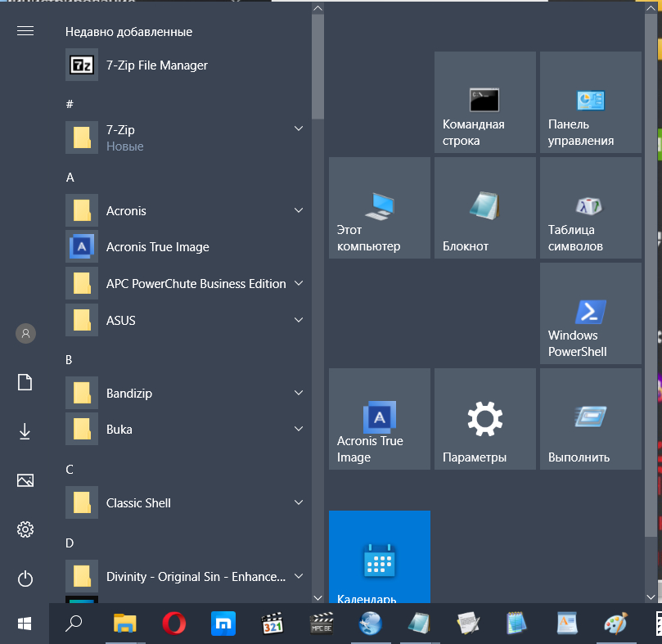Click the letter B group header
Screen dimensions: 662x644
70,360
